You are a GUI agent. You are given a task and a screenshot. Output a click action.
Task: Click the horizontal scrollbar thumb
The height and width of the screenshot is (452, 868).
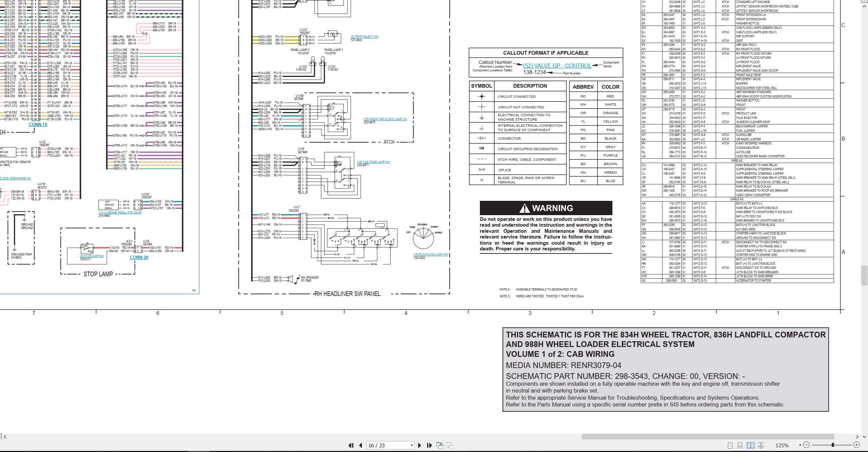(708, 437)
